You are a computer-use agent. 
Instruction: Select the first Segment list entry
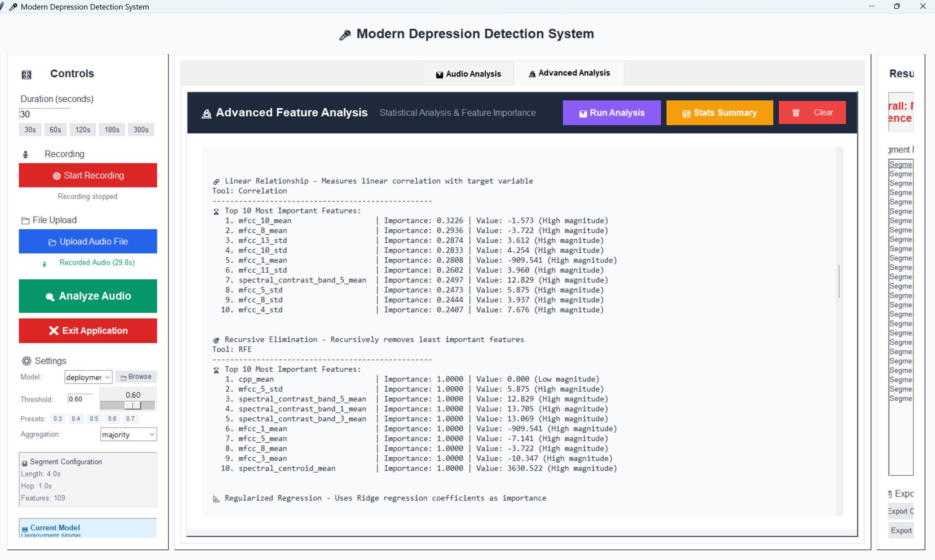coord(900,164)
